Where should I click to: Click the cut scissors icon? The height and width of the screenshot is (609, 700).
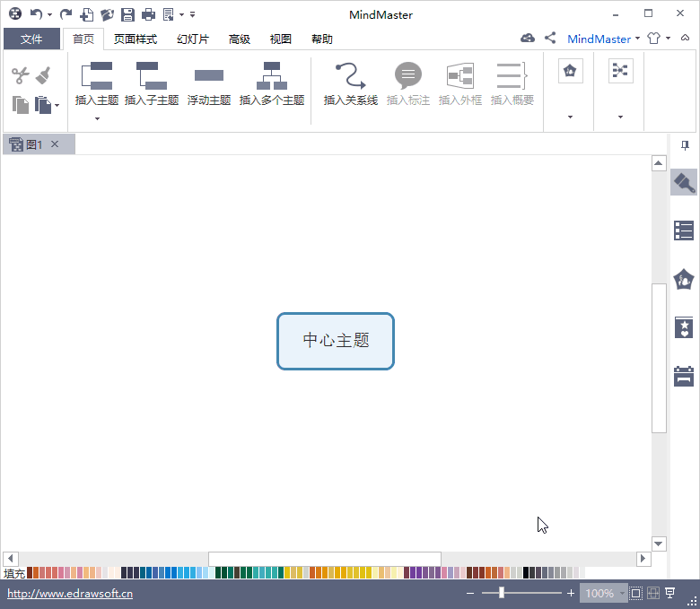pyautogui.click(x=20, y=75)
